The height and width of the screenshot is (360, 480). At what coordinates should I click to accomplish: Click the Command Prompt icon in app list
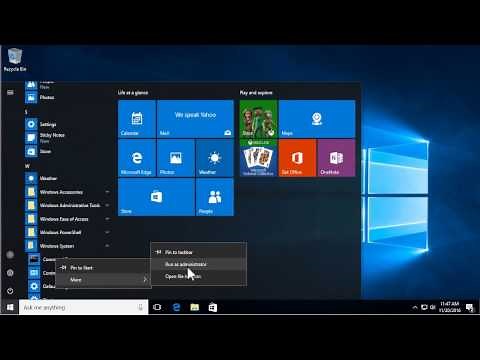pos(34,259)
